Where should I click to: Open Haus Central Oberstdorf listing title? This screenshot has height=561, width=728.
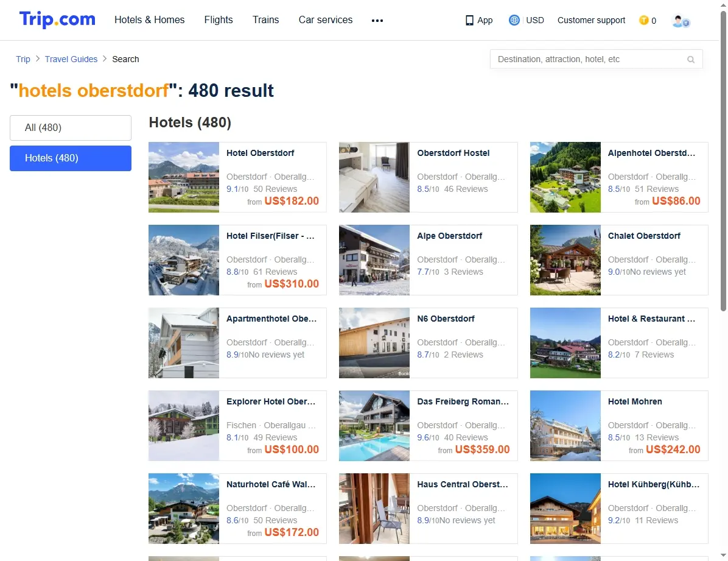pyautogui.click(x=463, y=484)
